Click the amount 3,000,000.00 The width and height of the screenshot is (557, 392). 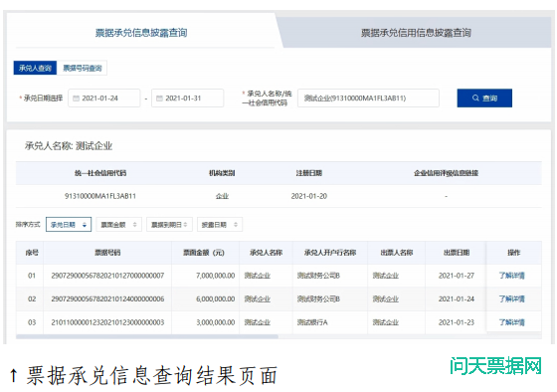pos(215,322)
